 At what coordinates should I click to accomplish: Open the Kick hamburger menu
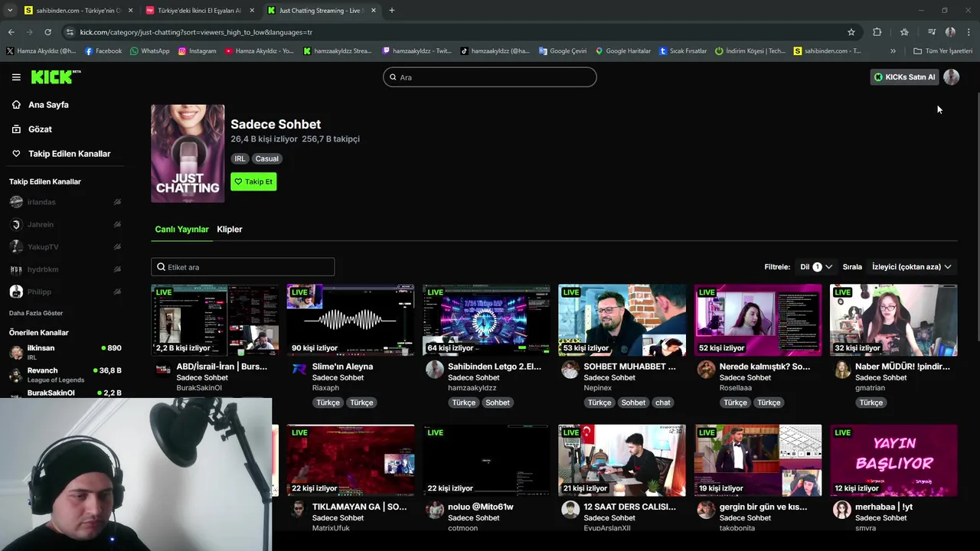16,77
